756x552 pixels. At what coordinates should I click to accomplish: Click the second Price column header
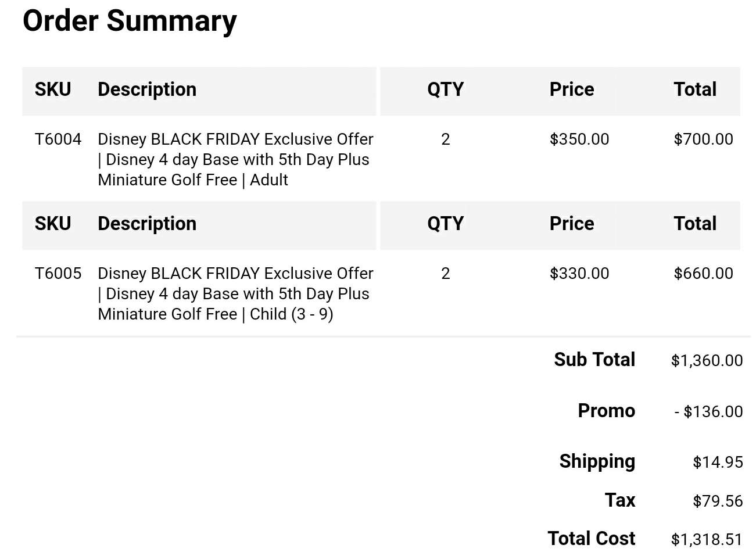click(572, 224)
